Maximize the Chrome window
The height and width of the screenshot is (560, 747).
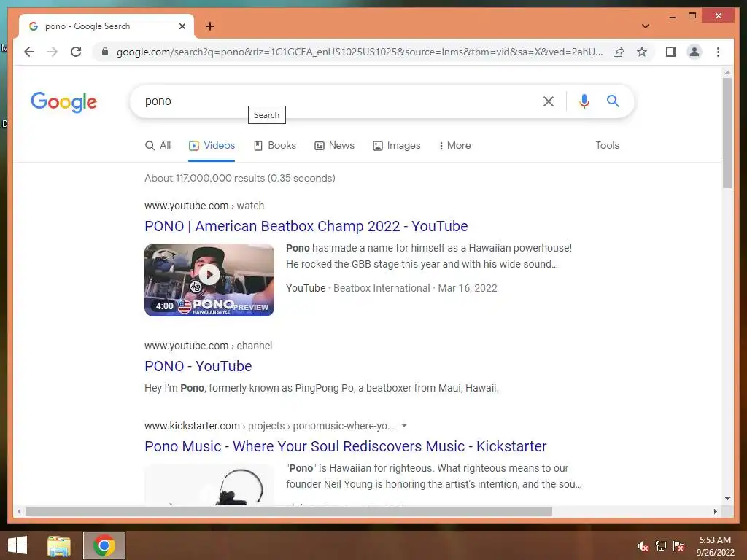pyautogui.click(x=692, y=16)
